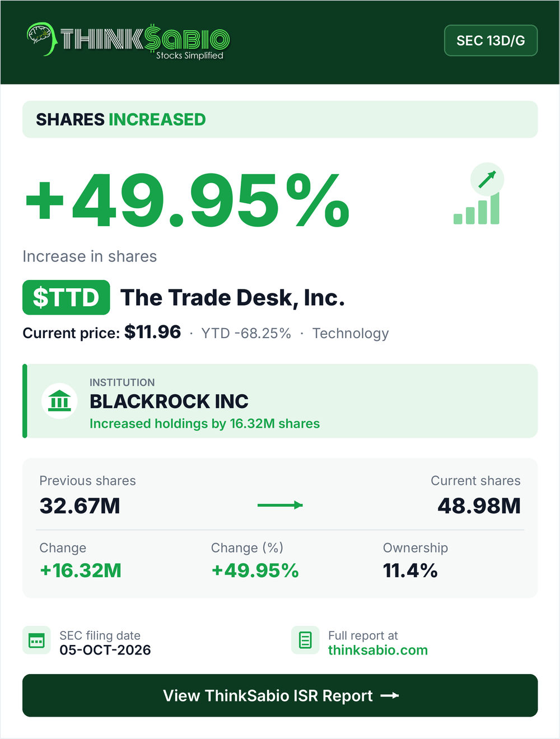Click the bank institution icon
The width and height of the screenshot is (560, 739).
(x=59, y=401)
